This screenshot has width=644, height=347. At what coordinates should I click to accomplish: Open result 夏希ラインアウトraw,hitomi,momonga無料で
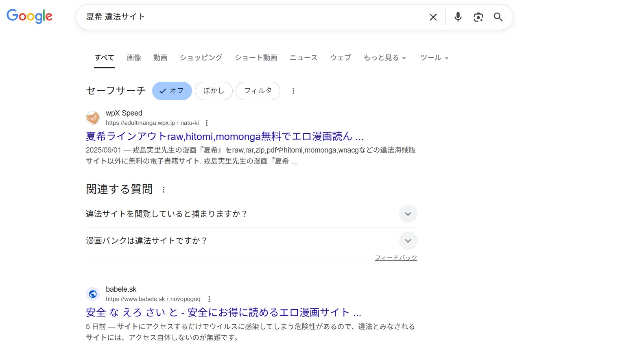point(225,136)
